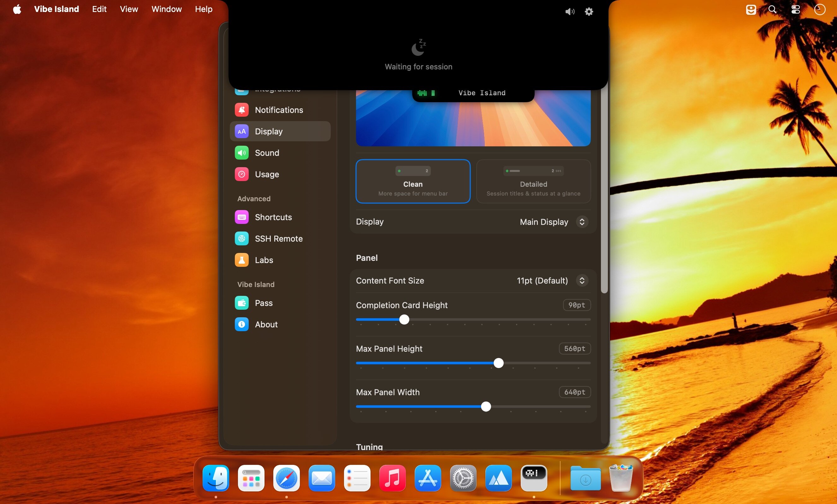Open the Notifications bell icon in sidebar

pos(241,110)
